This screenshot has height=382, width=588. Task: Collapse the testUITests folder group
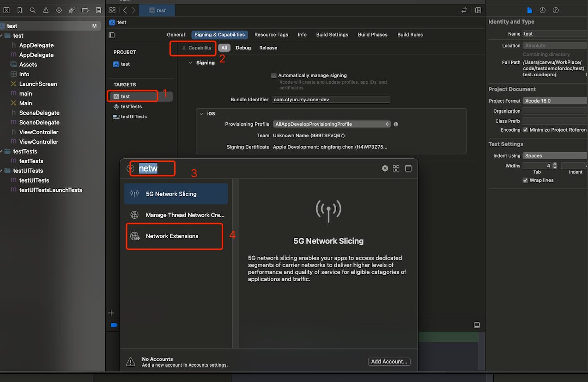[2, 171]
